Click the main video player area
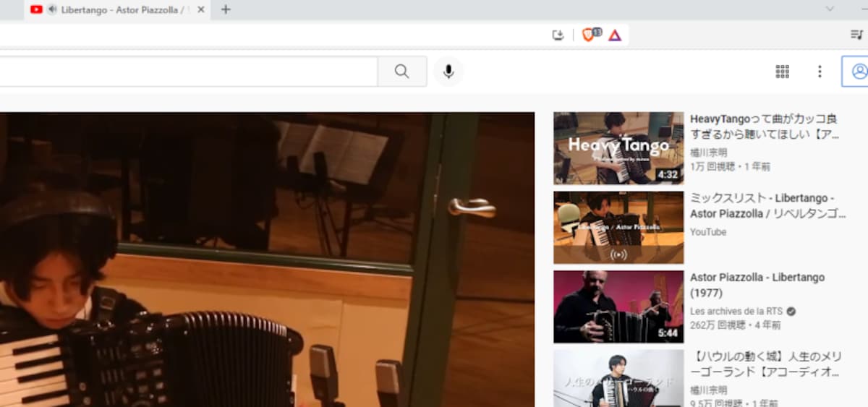 267,260
